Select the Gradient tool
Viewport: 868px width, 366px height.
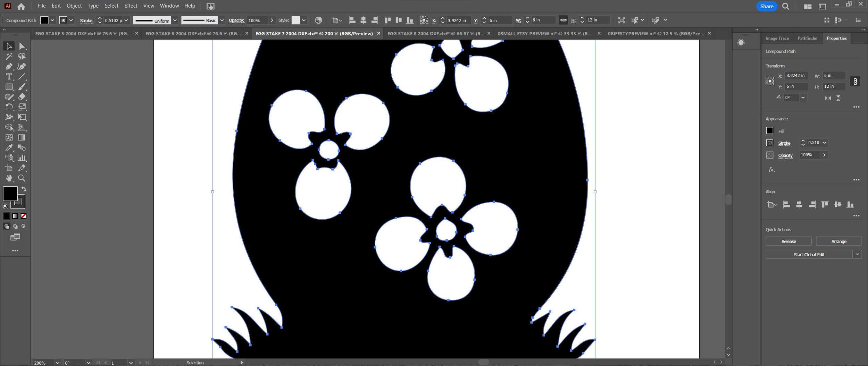(x=22, y=138)
